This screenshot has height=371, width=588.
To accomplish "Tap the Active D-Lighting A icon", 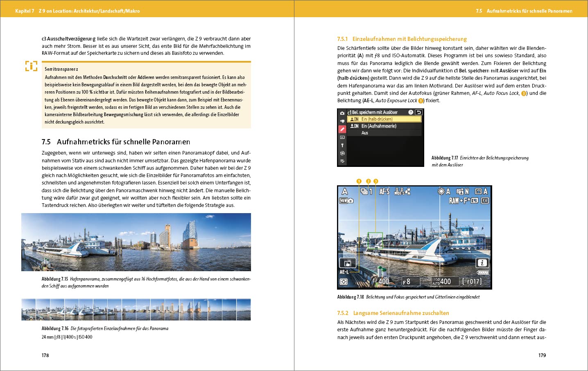I will [481, 191].
